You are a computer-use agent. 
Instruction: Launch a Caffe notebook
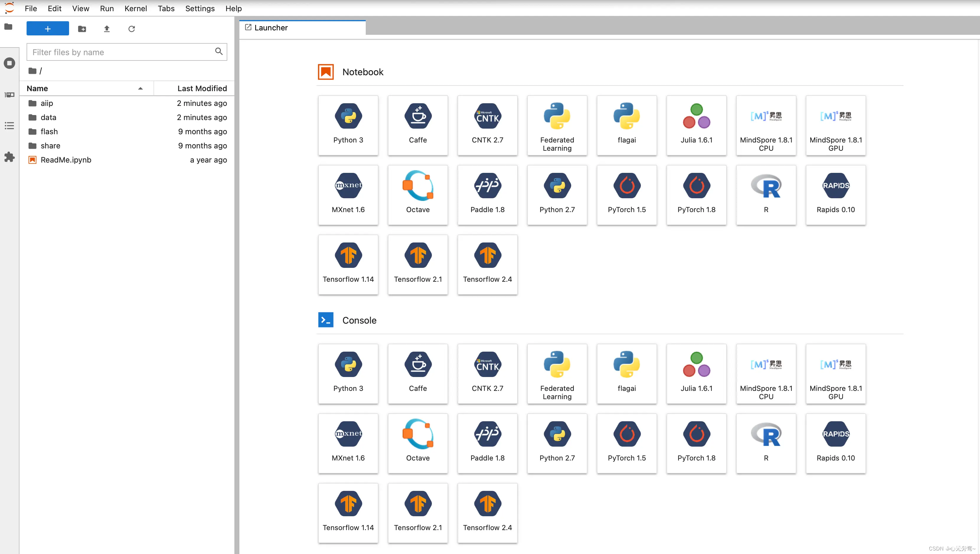(418, 125)
